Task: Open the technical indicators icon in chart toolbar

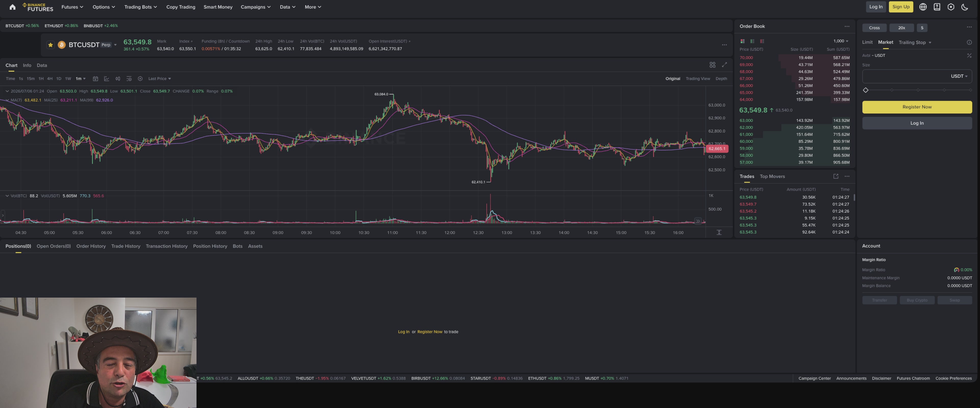Action: click(x=106, y=79)
